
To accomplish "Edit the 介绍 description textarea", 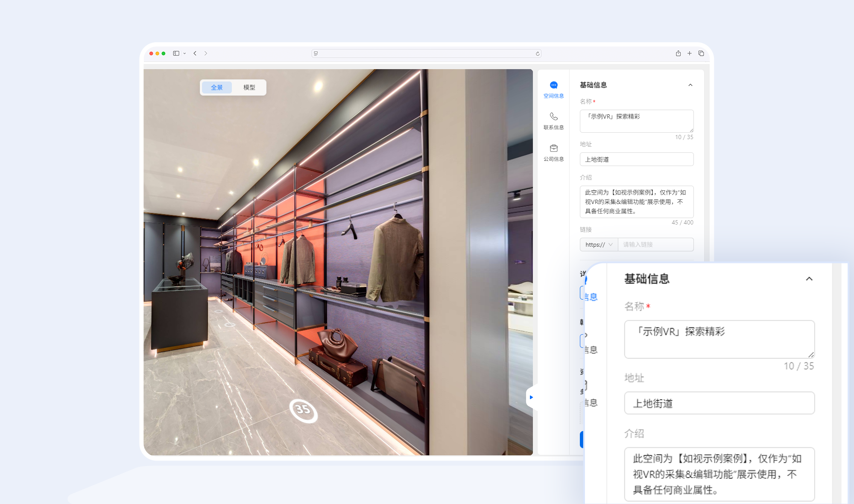I will (636, 202).
